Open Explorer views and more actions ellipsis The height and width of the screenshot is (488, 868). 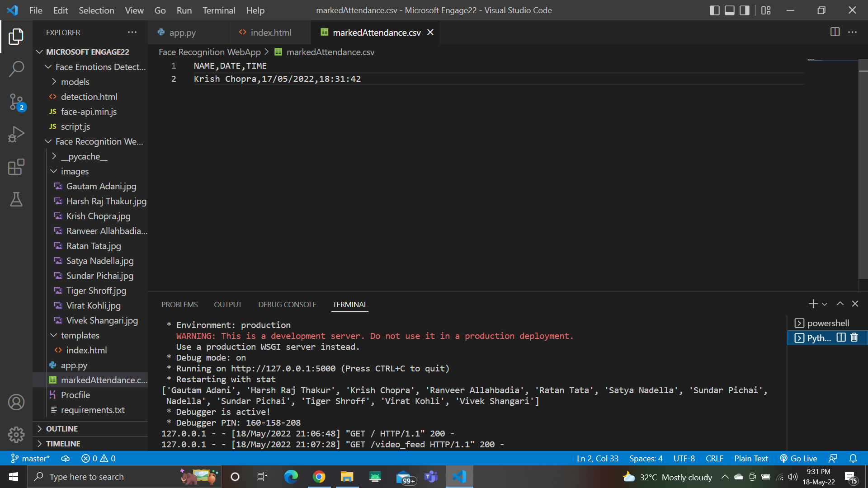click(x=132, y=32)
